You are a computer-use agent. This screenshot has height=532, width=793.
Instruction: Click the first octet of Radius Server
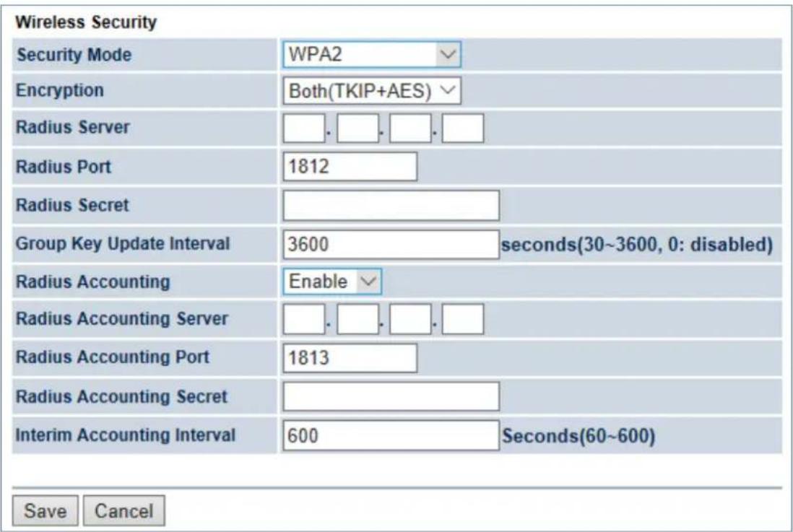coord(304,128)
